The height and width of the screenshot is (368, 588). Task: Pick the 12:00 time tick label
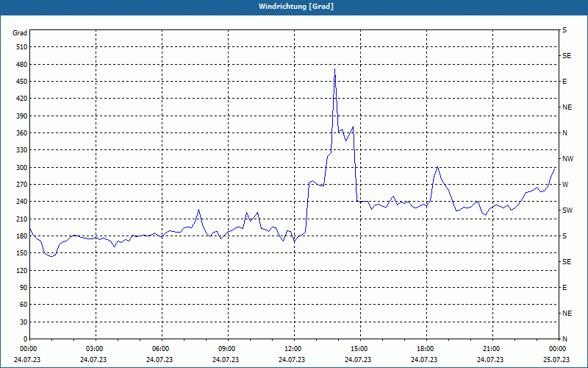[294, 349]
